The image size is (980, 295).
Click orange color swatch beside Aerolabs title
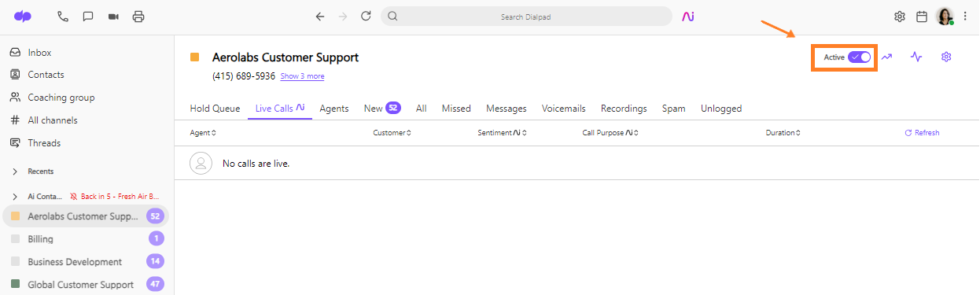click(194, 57)
